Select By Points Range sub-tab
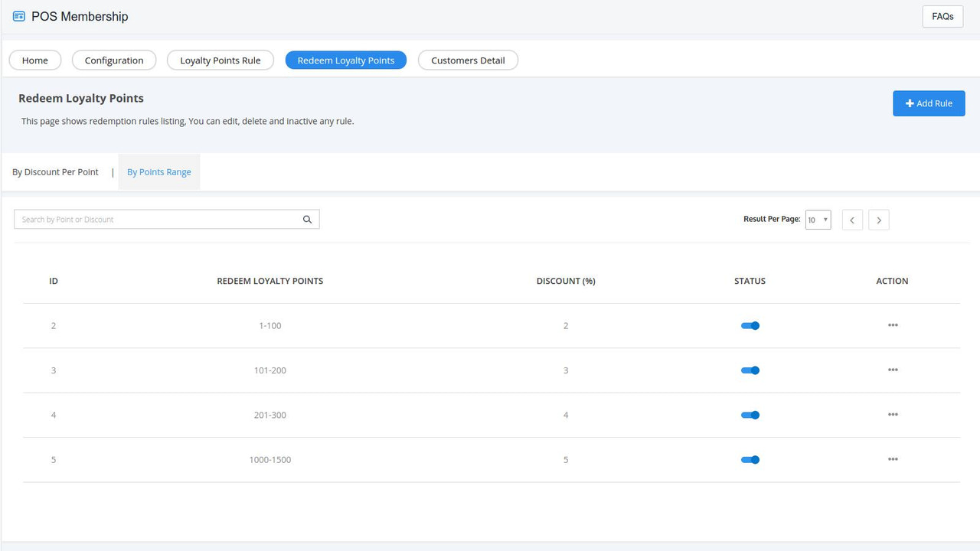Viewport: 980px width, 551px height. coord(159,172)
